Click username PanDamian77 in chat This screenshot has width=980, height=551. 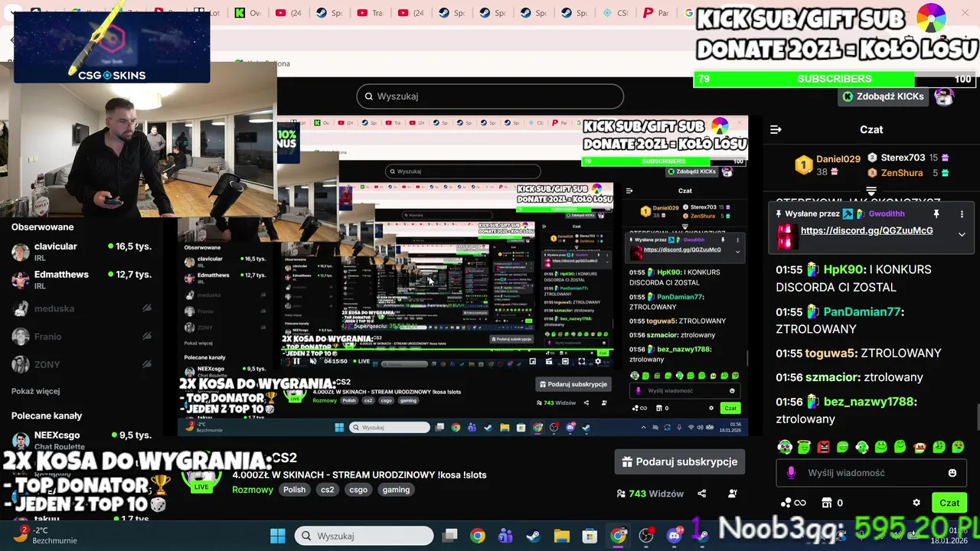861,311
